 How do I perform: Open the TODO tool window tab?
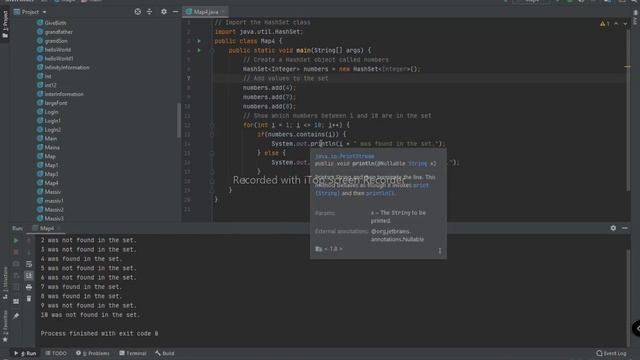[x=56, y=353]
